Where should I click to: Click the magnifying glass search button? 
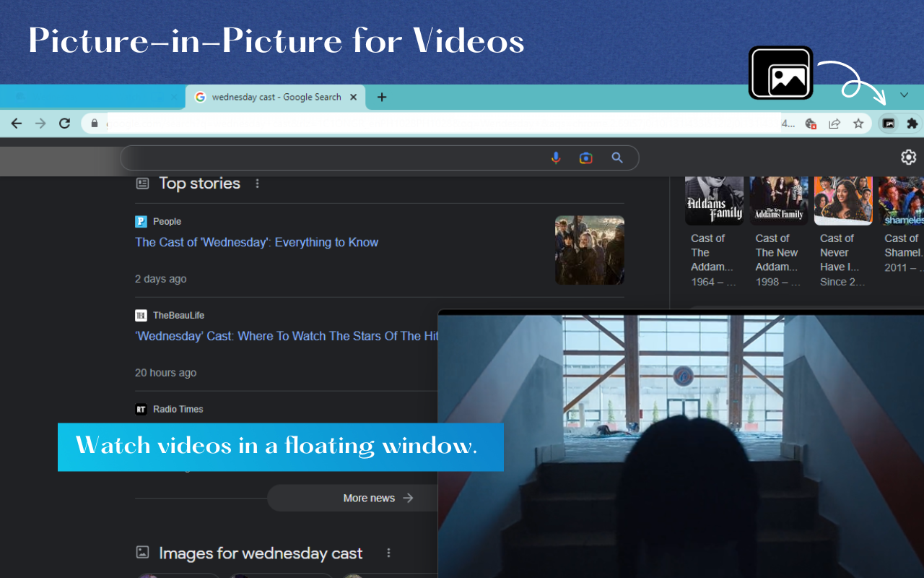click(617, 158)
